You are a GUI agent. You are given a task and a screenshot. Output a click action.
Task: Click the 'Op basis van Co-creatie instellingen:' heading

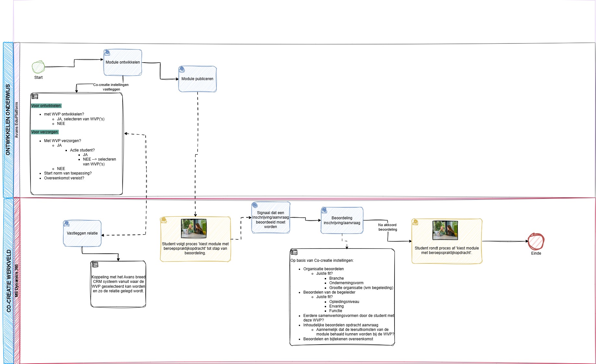pos(322,261)
